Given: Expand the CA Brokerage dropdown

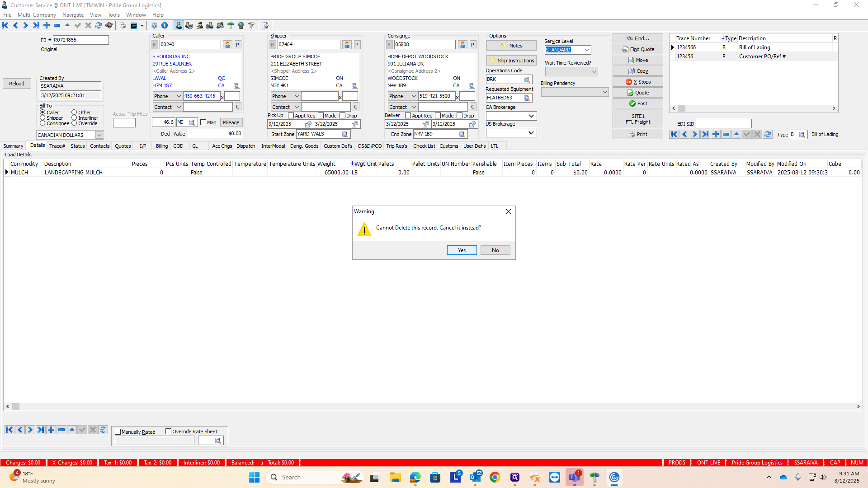Looking at the screenshot, I should [x=531, y=116].
